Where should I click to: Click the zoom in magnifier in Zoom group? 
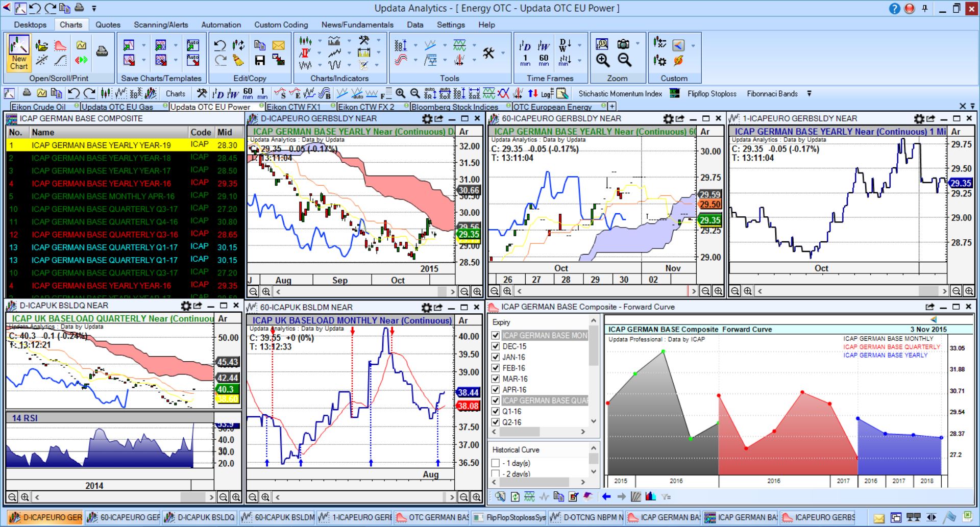[x=603, y=61]
